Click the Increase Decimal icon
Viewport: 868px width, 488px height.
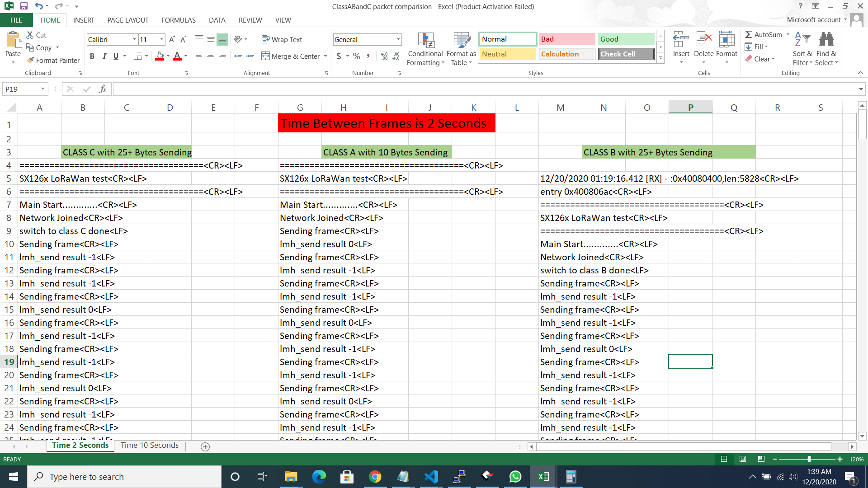click(384, 56)
